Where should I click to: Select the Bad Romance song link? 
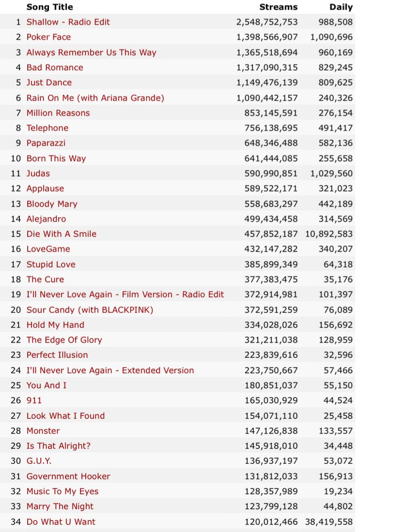[x=55, y=68]
